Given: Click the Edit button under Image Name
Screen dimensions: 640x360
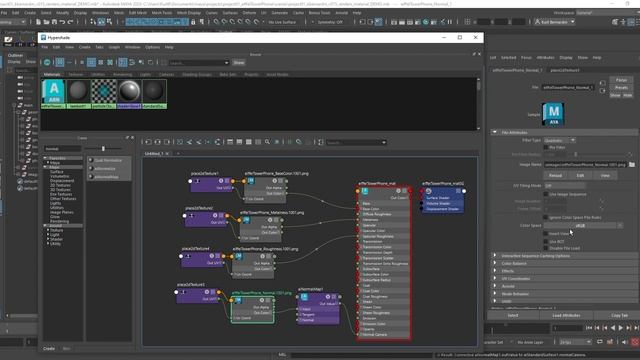Looking at the screenshot, I should point(580,175).
